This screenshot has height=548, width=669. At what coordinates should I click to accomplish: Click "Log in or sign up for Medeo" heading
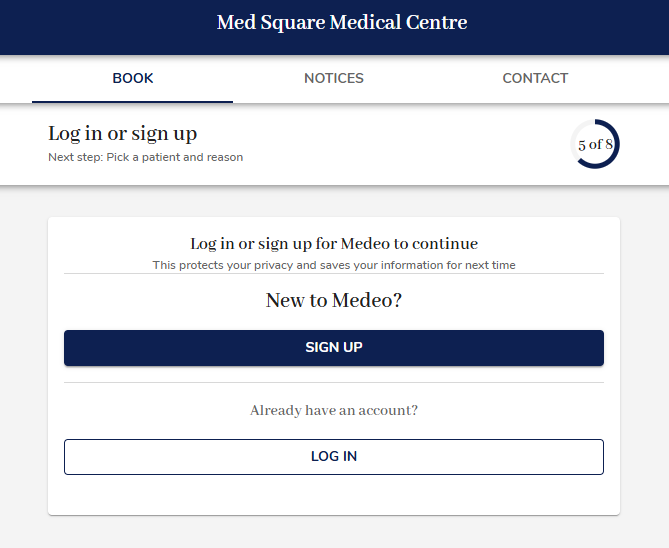(x=334, y=243)
